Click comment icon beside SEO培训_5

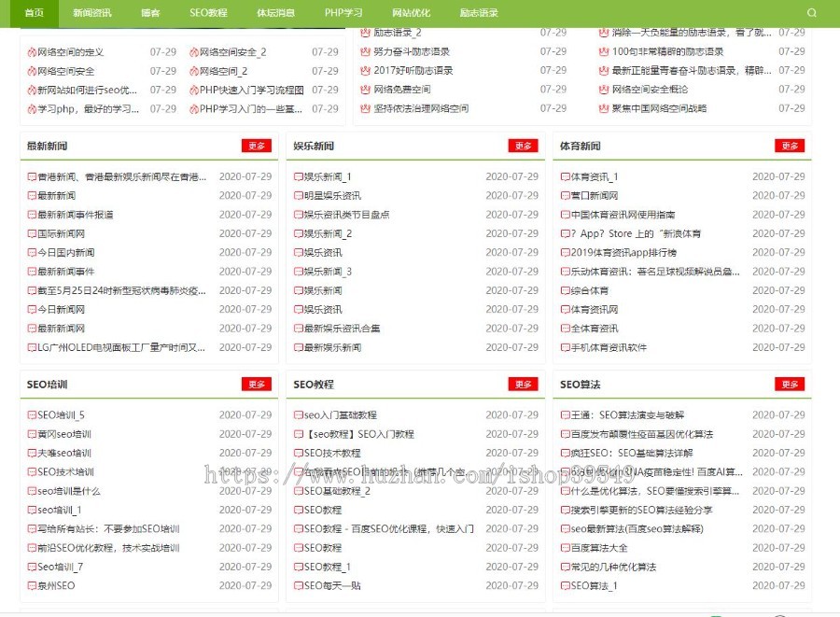pos(32,415)
